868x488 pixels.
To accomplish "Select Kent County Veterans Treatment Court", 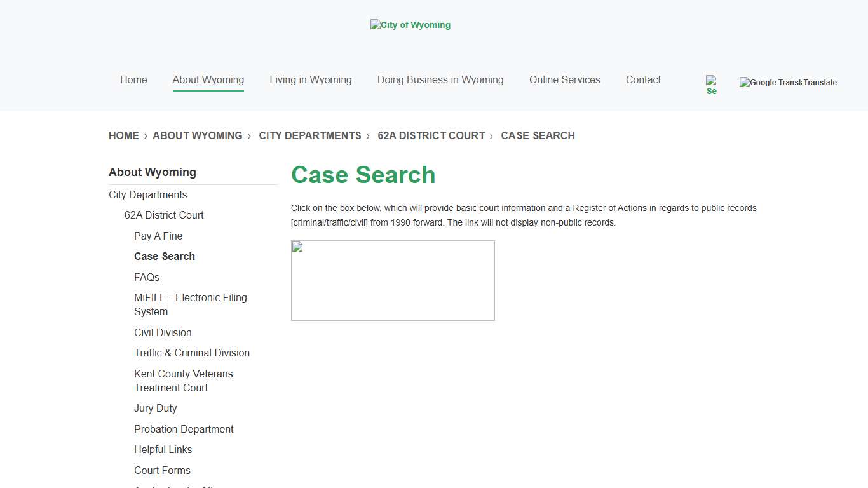I will pyautogui.click(x=183, y=381).
